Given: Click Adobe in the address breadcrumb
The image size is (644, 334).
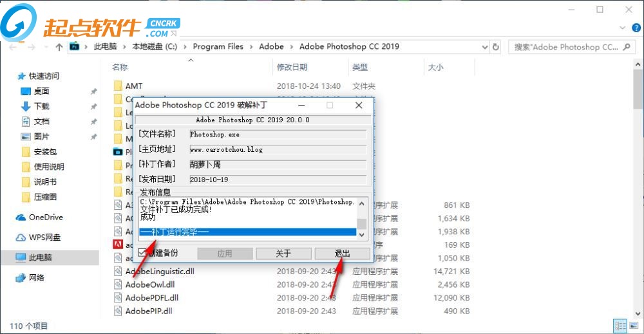Looking at the screenshot, I should (271, 46).
